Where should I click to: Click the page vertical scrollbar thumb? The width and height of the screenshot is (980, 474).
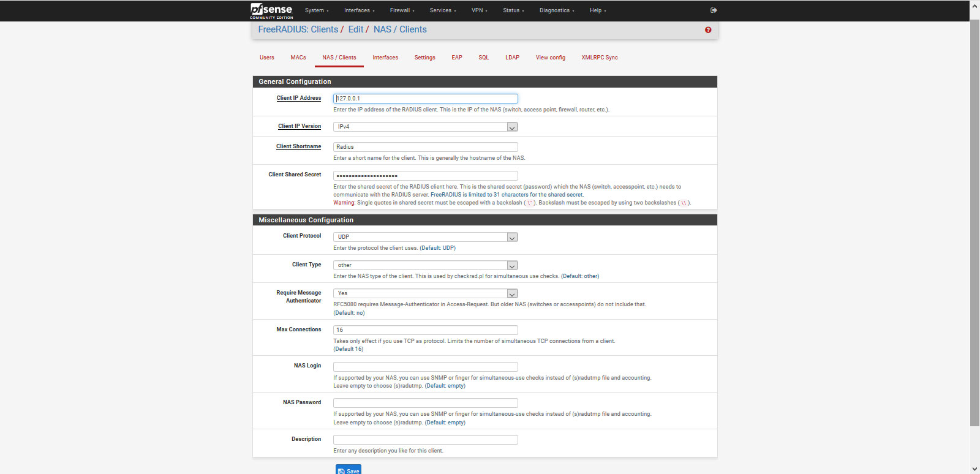click(975, 222)
